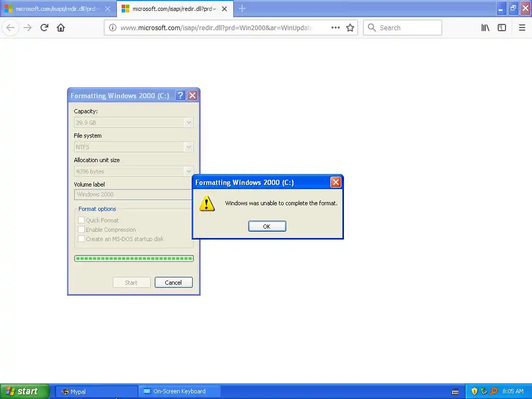532x399 pixels.
Task: Cancel the formatting operation
Action: (174, 282)
